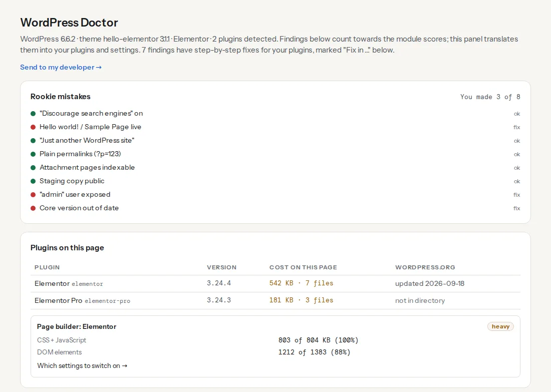Select the '"Discourage search engines" on' row
Image resolution: width=551 pixels, height=392 pixels.
[275, 114]
